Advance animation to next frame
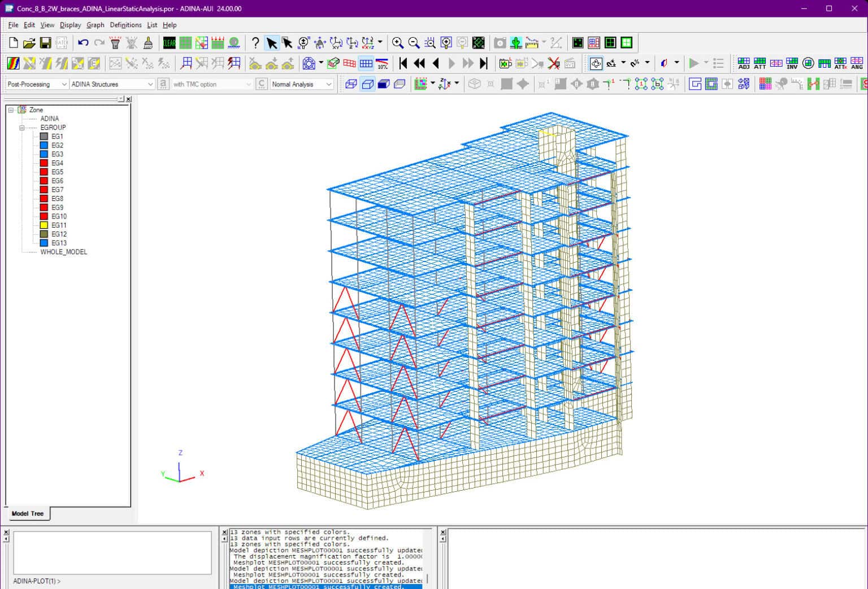Viewport: 868px width, 589px height. click(452, 63)
